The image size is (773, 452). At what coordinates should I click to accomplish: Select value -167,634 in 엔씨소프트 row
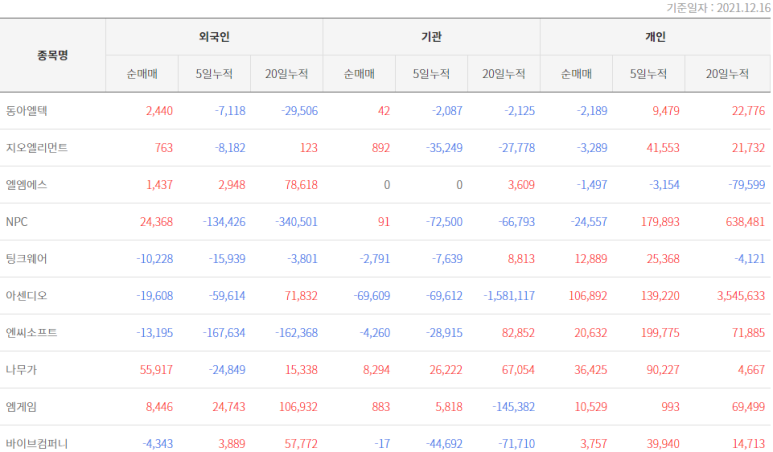coord(224,333)
